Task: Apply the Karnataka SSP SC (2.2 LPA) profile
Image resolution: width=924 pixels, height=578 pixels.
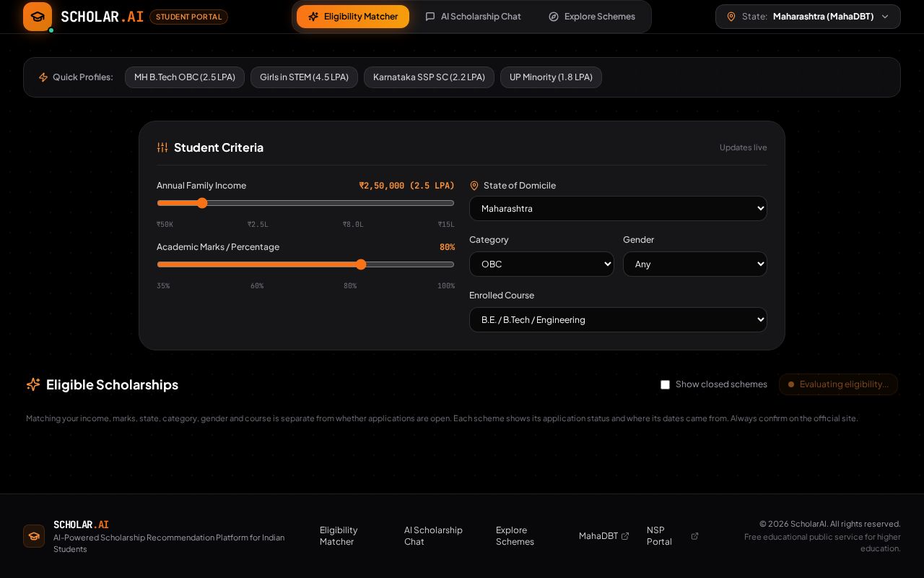Action: point(429,77)
